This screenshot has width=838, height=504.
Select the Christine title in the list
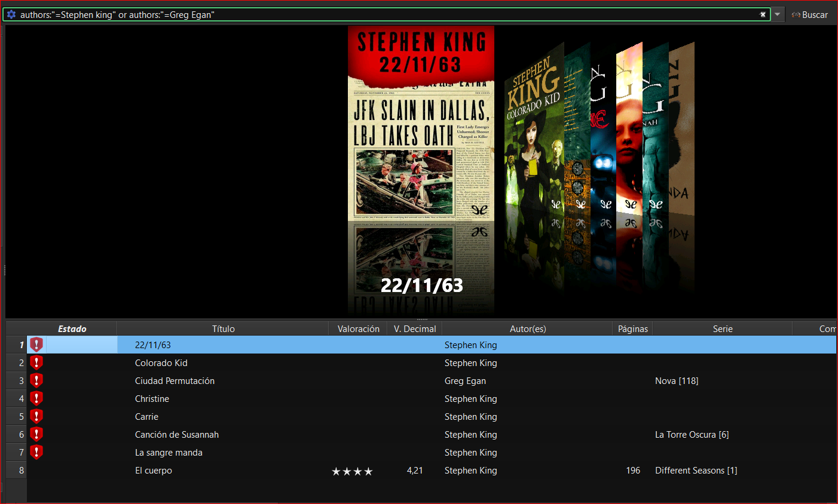152,399
